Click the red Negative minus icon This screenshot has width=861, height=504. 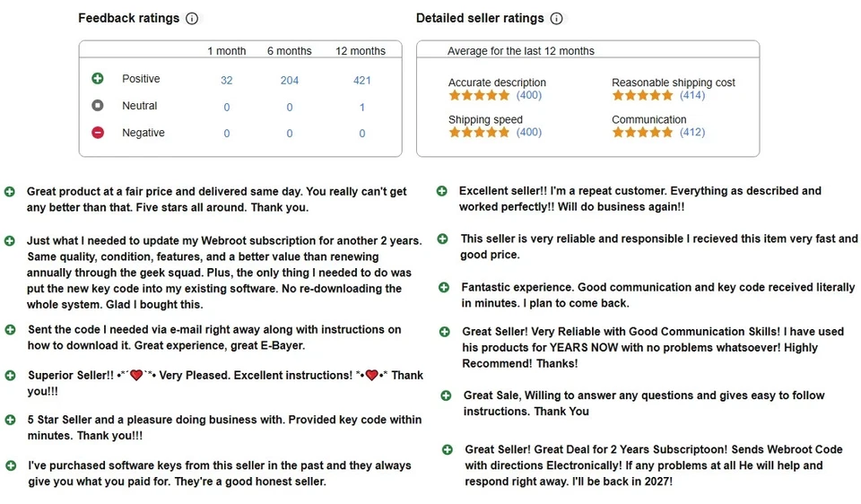click(98, 133)
